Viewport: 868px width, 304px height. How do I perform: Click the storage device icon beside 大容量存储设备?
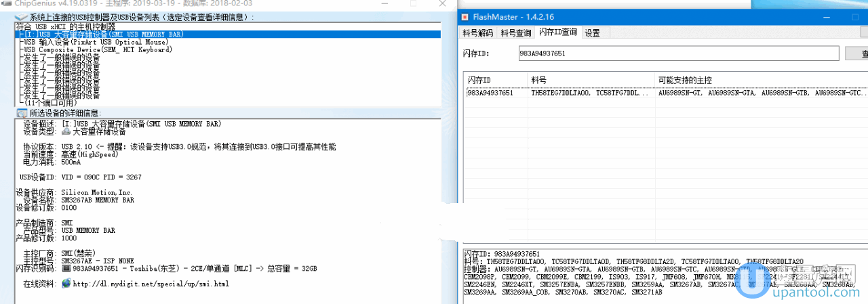[66, 132]
